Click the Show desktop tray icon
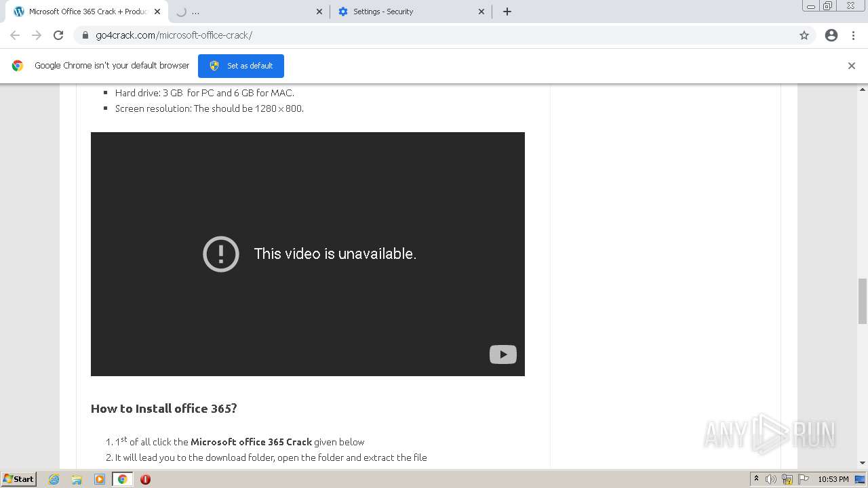Viewport: 868px width, 488px height. point(861,479)
